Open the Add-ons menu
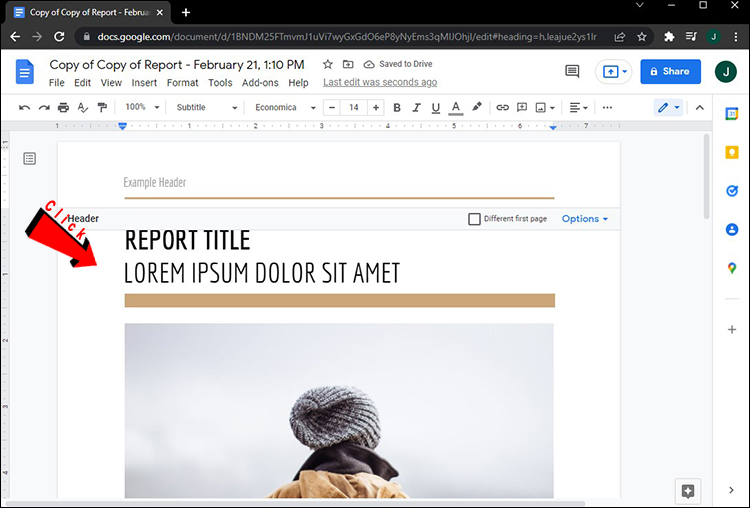This screenshot has height=508, width=750. tap(260, 83)
